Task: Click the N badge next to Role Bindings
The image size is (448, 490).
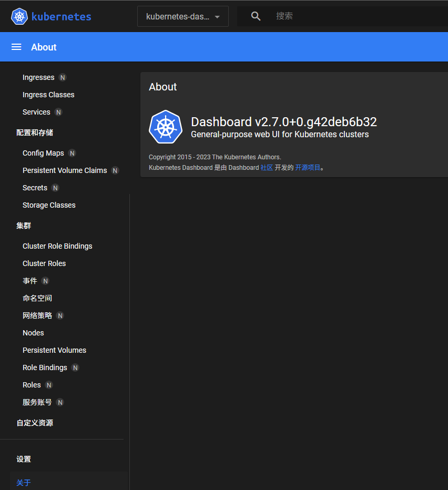Action: pos(75,367)
